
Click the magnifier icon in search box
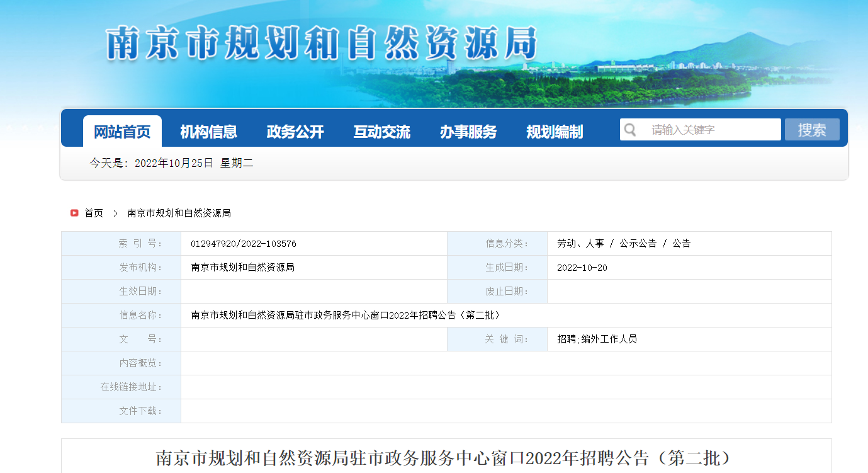630,130
